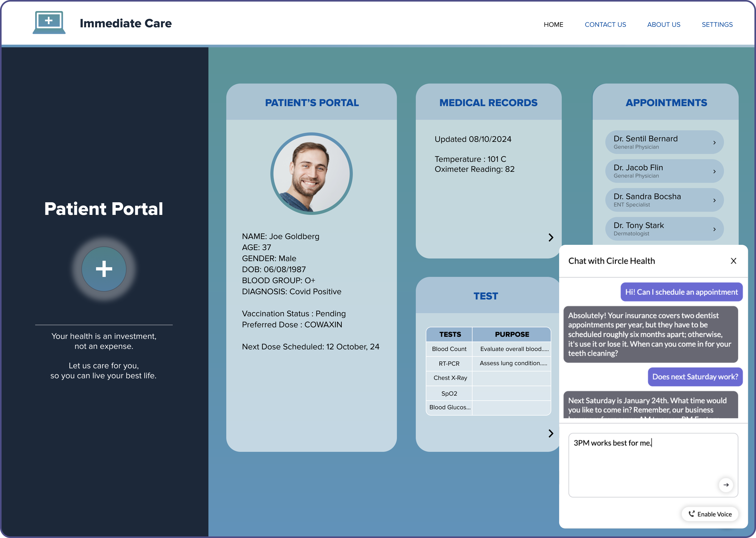Open Dr. Tony Stark appointment chevron

pyautogui.click(x=714, y=229)
